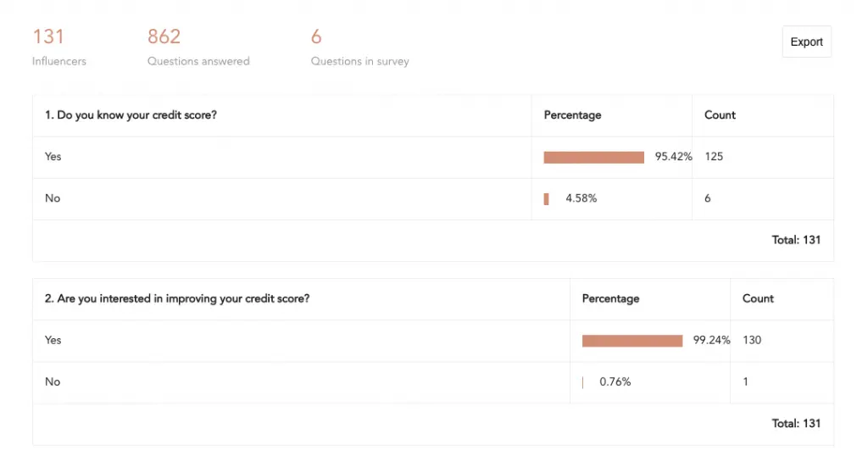
Task: Click the 130 count value
Action: pos(752,341)
